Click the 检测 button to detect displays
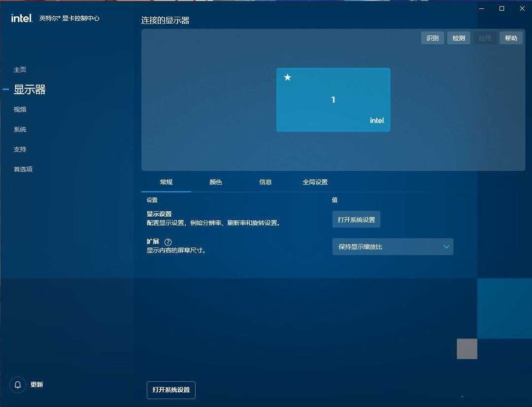 tap(459, 37)
